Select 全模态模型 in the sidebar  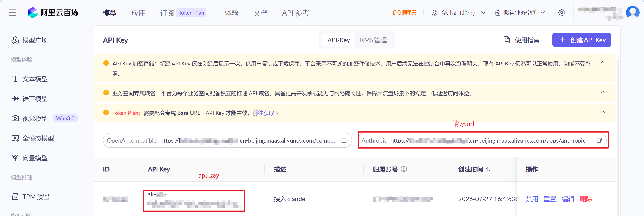click(38, 138)
